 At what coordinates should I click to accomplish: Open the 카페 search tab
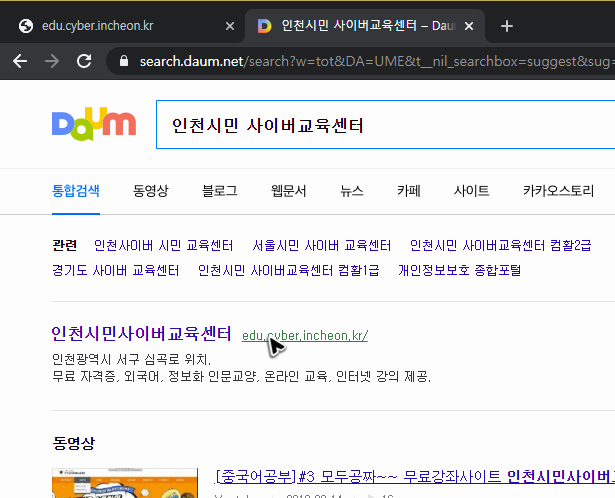tap(409, 191)
